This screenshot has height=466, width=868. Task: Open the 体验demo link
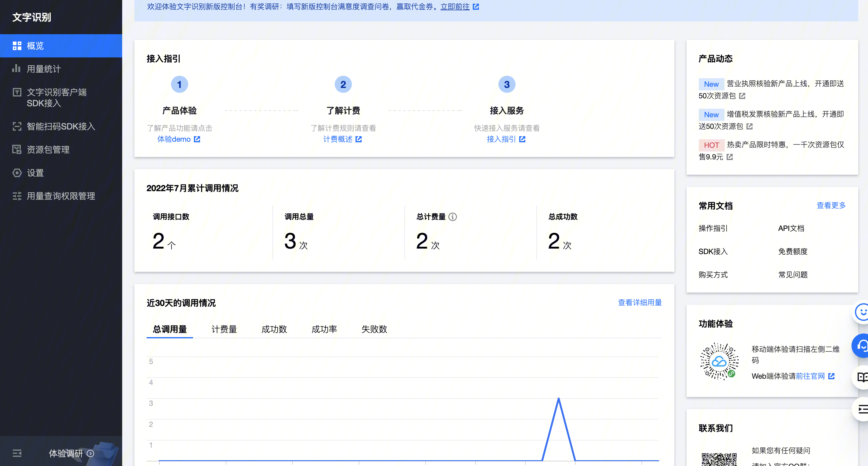coord(174,139)
